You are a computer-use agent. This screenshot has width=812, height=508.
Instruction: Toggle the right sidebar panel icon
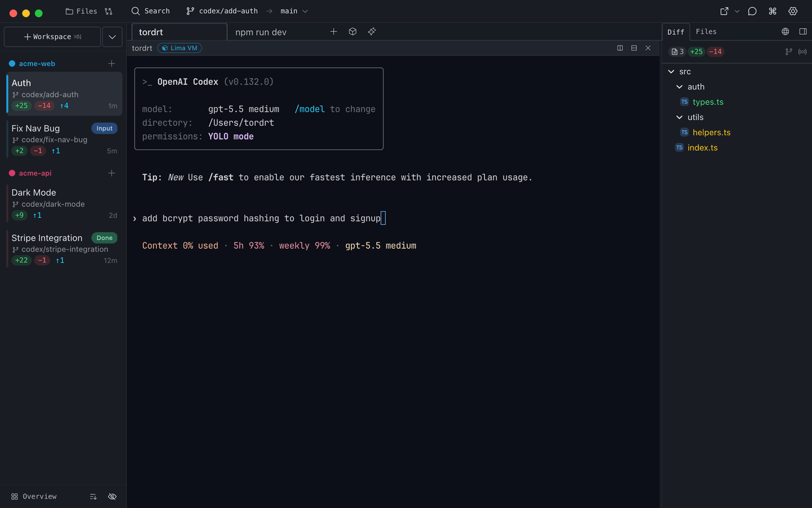pyautogui.click(x=803, y=32)
